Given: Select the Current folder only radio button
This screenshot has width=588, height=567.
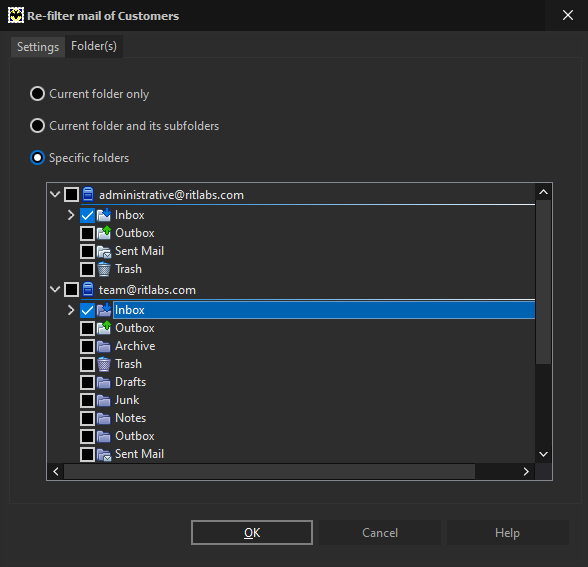Looking at the screenshot, I should pyautogui.click(x=38, y=94).
